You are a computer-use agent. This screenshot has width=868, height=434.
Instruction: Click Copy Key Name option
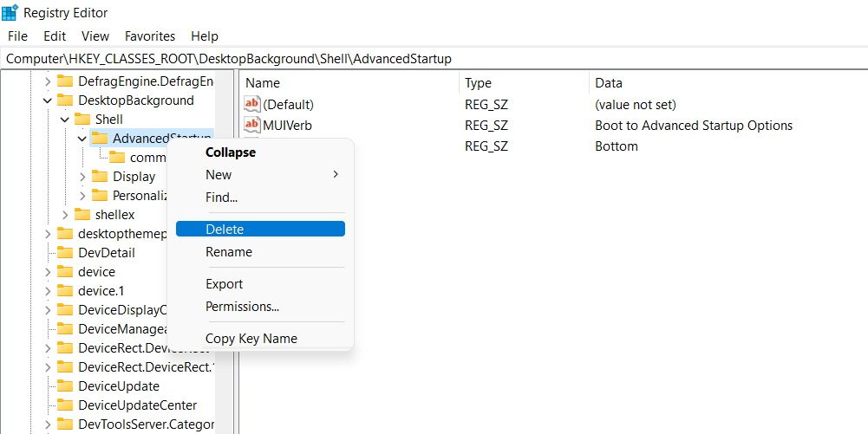tap(251, 339)
